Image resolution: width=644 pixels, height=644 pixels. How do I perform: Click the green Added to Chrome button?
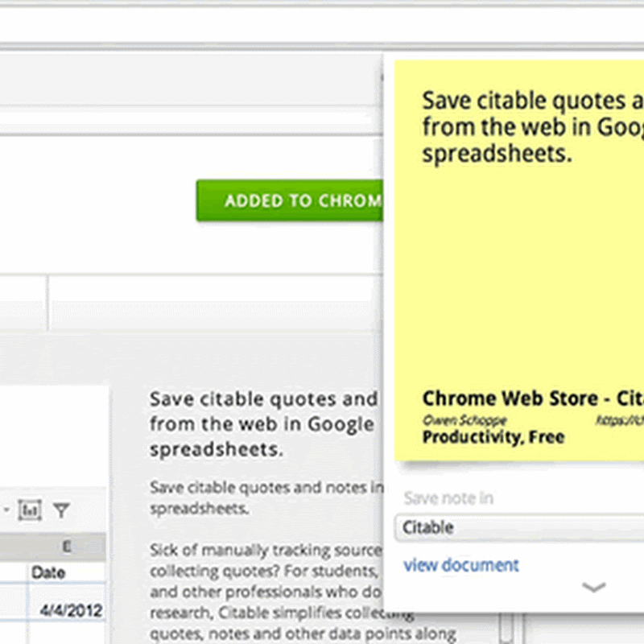tap(290, 200)
